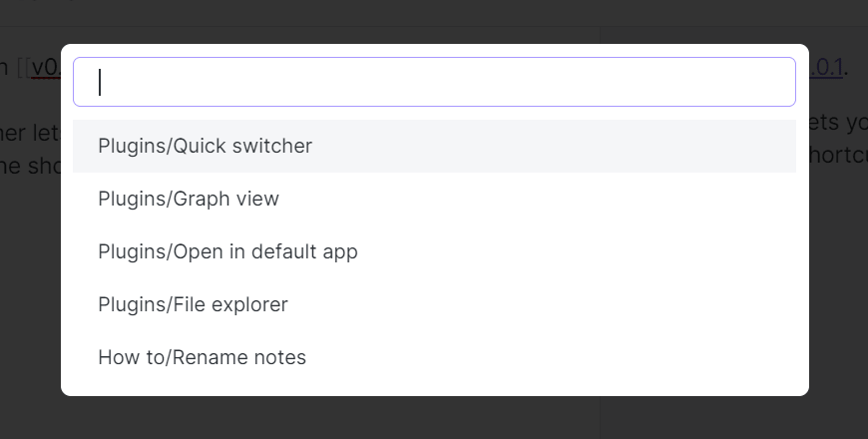Screen dimensions: 868x439
Task: Follow the .0.1 link in the preview pane
Action: coord(827,68)
